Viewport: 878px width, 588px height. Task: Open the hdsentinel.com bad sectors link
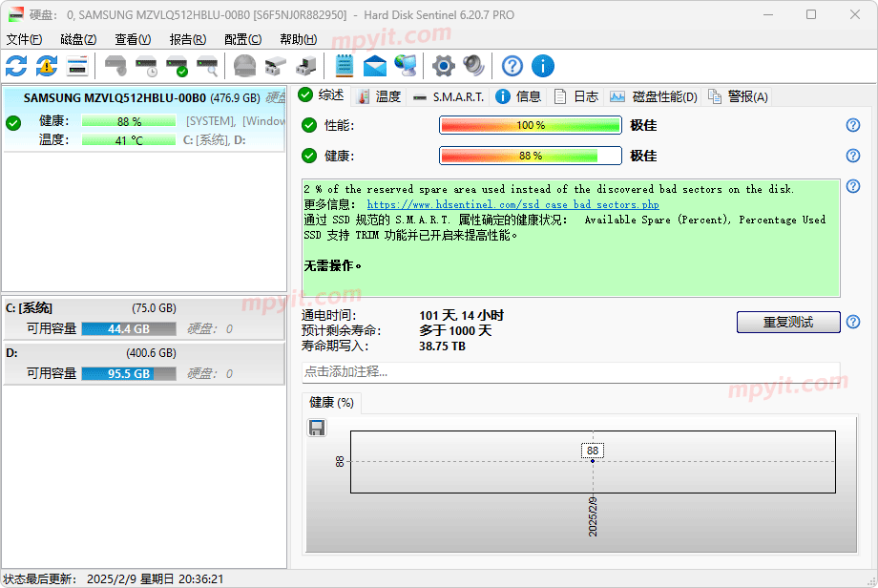click(x=512, y=204)
